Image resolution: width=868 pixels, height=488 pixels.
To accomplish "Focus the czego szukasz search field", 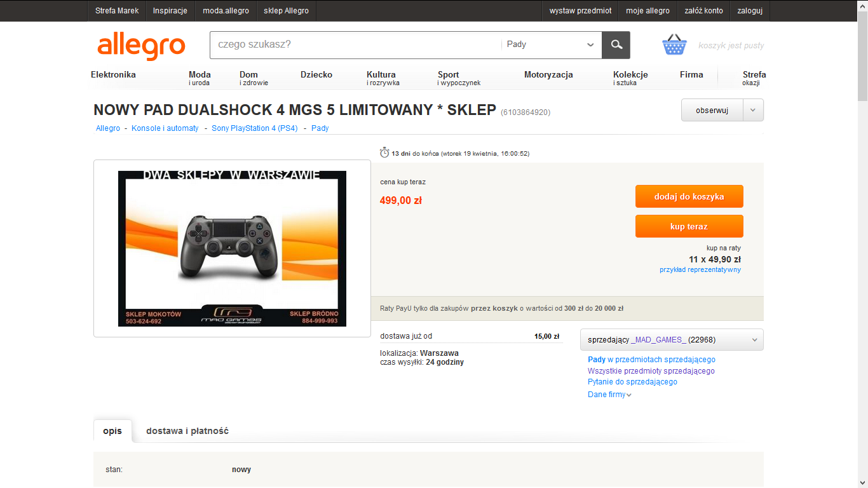I will click(x=355, y=44).
